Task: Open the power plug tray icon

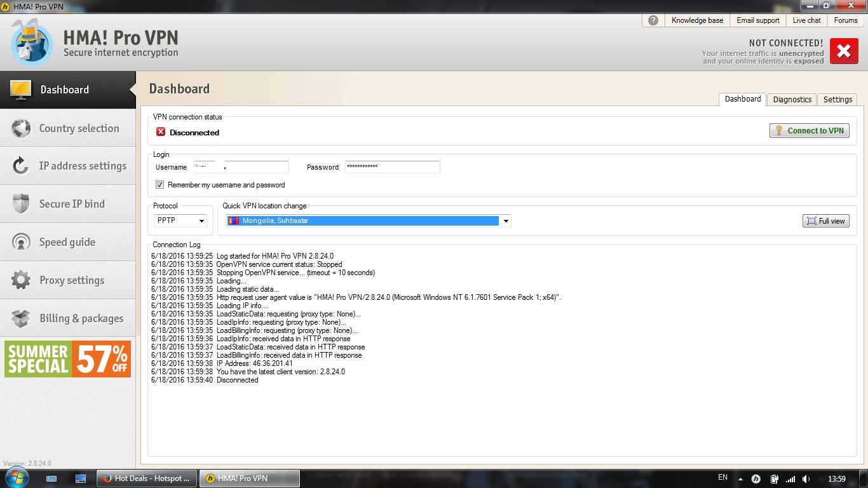Action: pos(775,479)
